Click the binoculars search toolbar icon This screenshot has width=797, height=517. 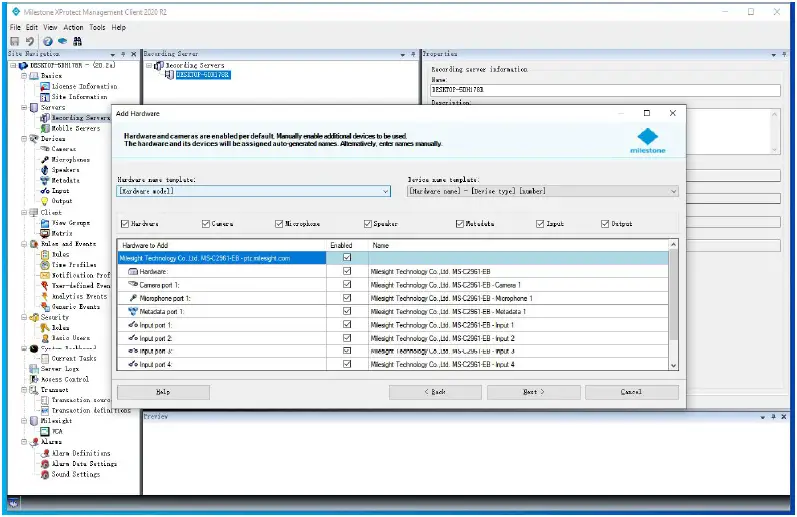pyautogui.click(x=78, y=41)
